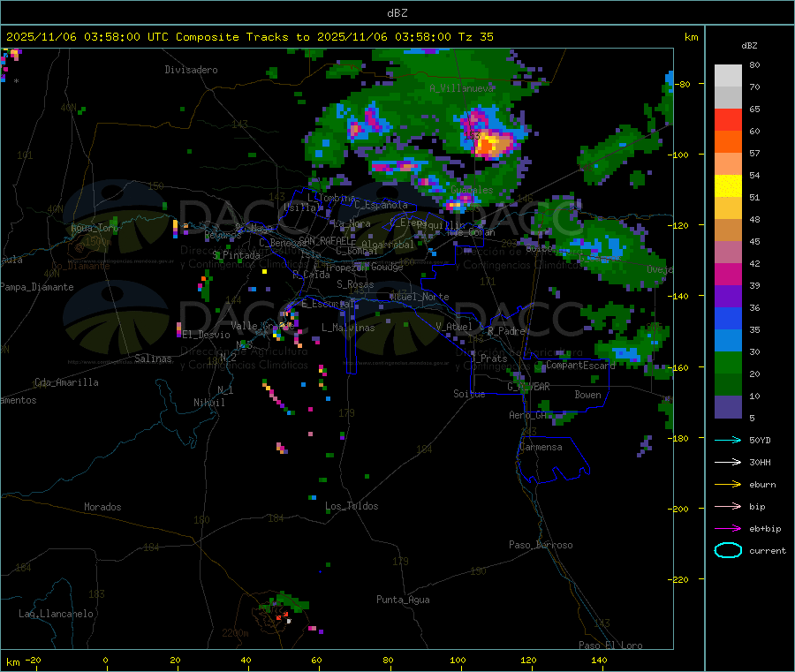Click the 'Punta_Agua' map label
The height and width of the screenshot is (672, 795).
403,600
